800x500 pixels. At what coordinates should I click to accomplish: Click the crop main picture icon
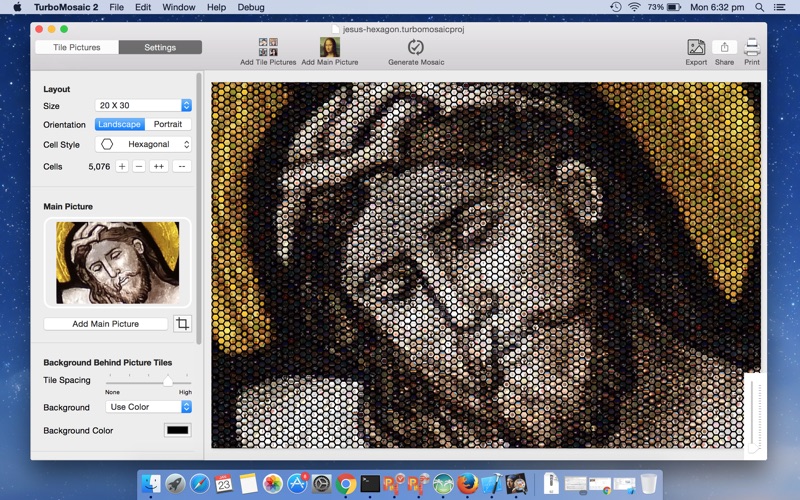(182, 323)
